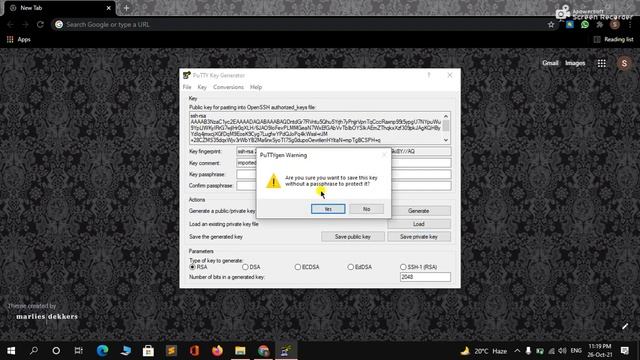The width and height of the screenshot is (640, 360).
Task: Go back in the browser
Action: 11,24
